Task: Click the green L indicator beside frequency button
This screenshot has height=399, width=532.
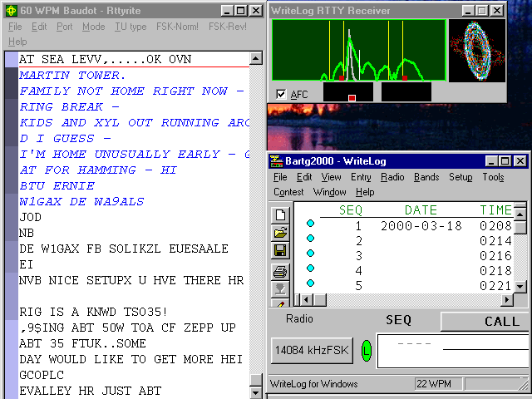Action: click(366, 351)
